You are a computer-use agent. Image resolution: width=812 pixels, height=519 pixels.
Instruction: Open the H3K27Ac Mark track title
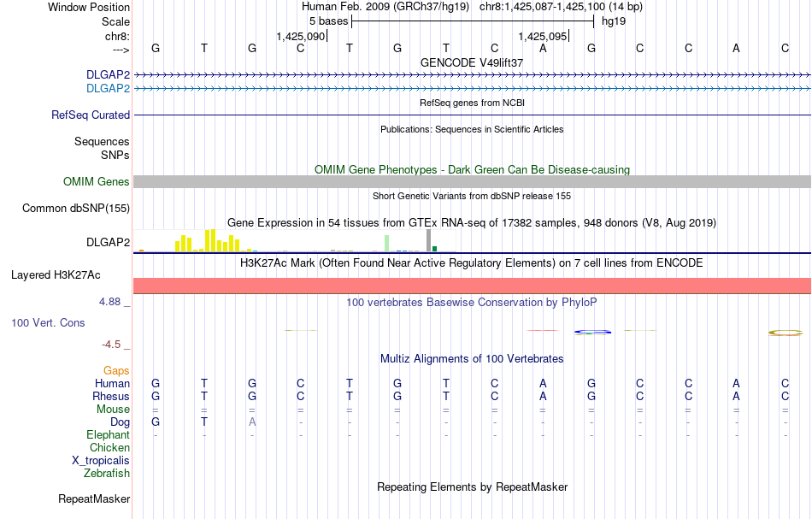(x=472, y=262)
